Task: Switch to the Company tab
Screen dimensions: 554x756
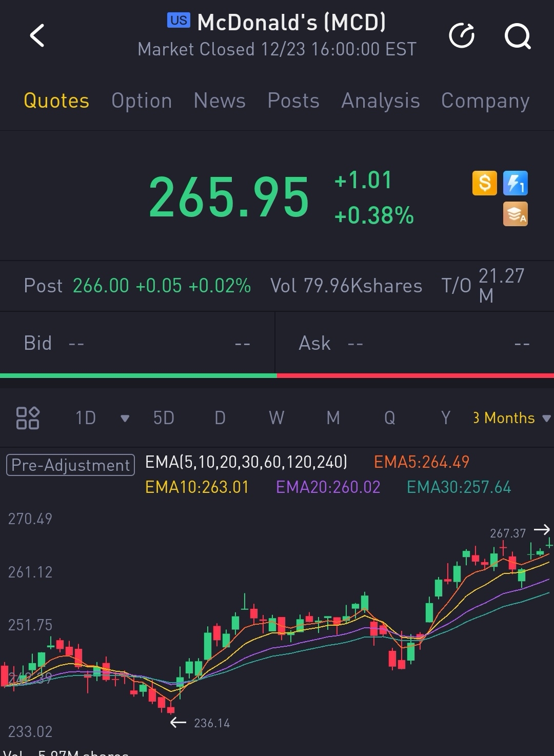Action: (x=485, y=101)
